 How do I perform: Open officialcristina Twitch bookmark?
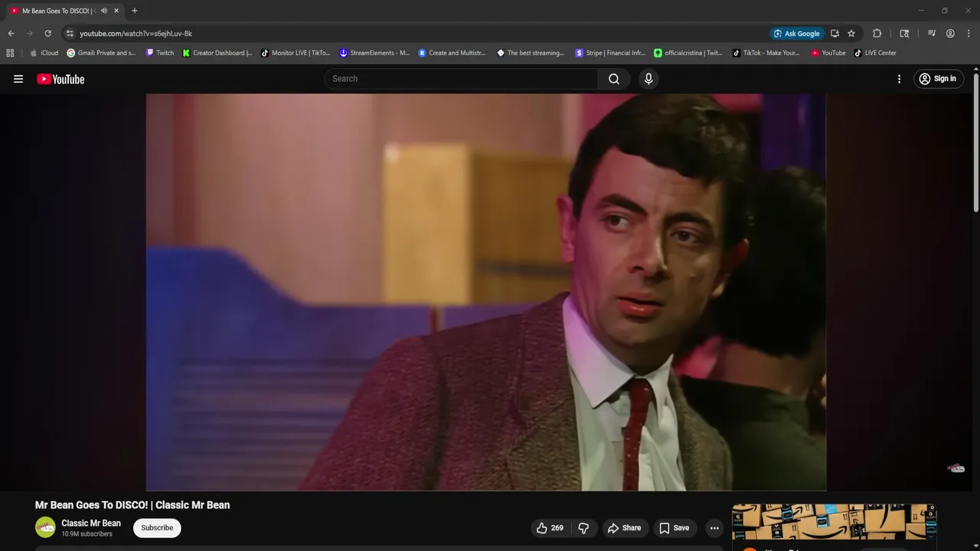688,53
